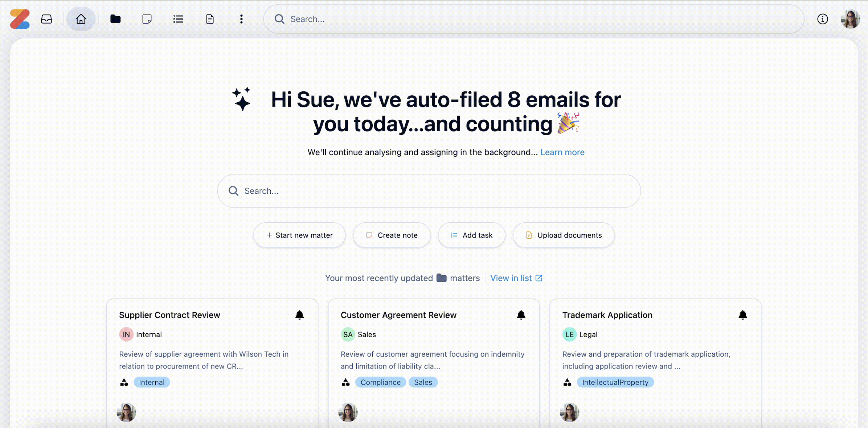Toggle notification bell on Trademark Application
Screen dimensions: 868x428
click(742, 315)
